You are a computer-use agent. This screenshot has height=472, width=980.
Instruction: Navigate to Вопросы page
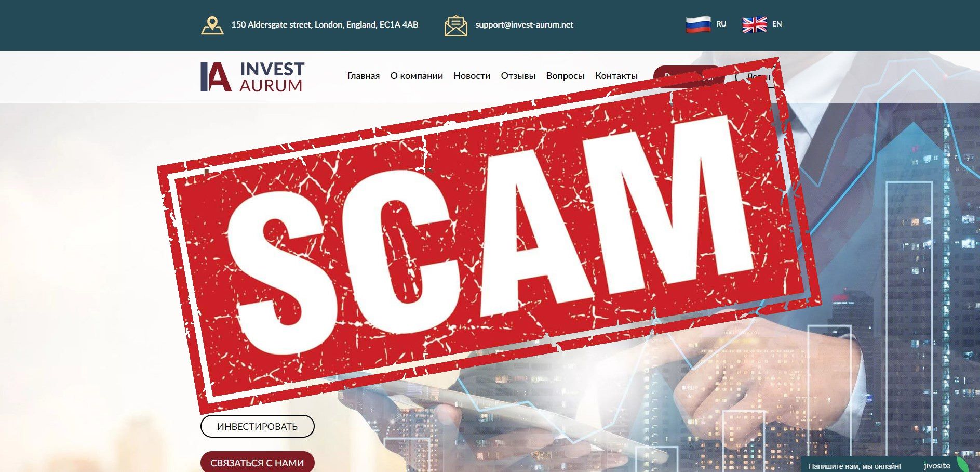tap(565, 76)
